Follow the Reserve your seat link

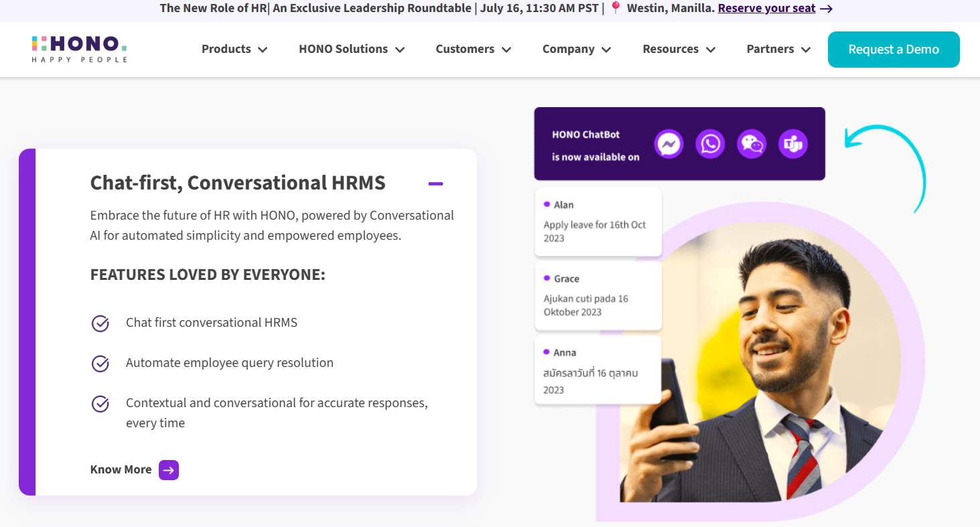point(766,9)
